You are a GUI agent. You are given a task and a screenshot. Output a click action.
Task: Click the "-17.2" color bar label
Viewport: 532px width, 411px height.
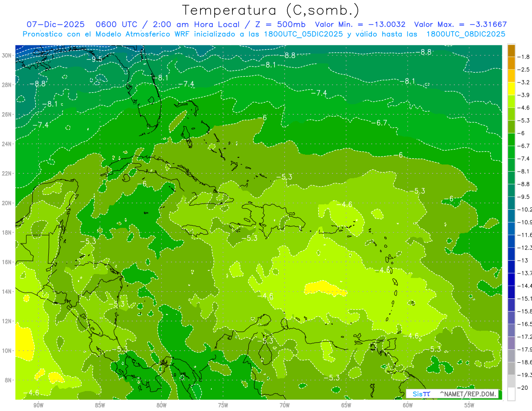pyautogui.click(x=525, y=337)
